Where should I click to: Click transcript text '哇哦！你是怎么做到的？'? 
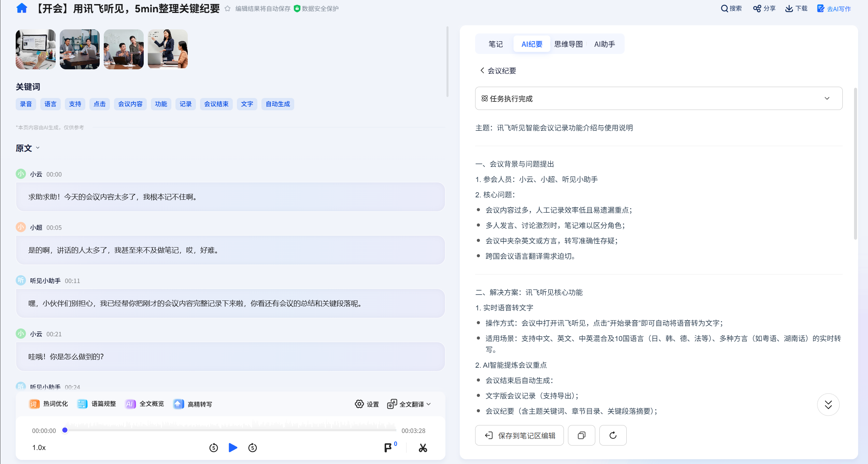coord(66,357)
